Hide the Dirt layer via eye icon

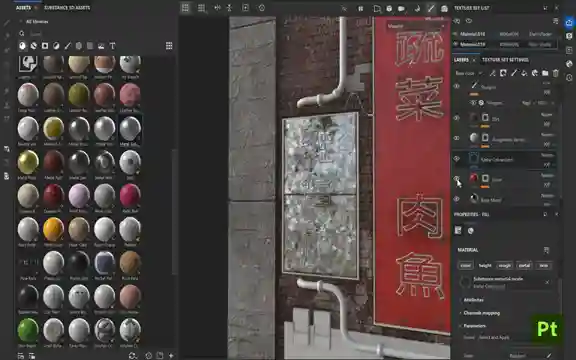457,118
